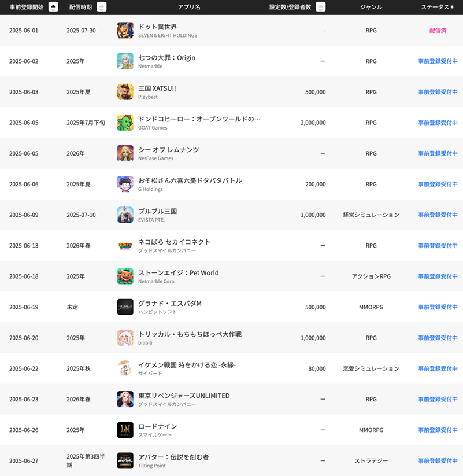Open the 東京リベンジャーズUNLIMITED title link

[184, 396]
